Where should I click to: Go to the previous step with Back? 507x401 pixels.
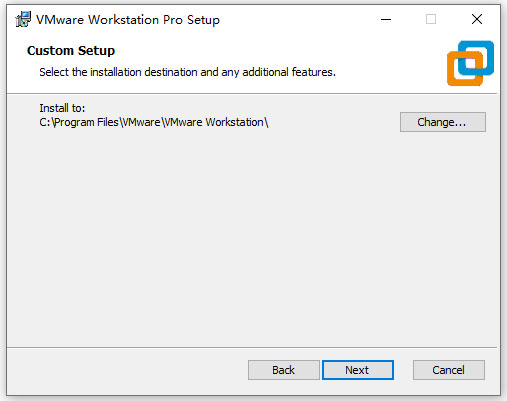coord(284,370)
